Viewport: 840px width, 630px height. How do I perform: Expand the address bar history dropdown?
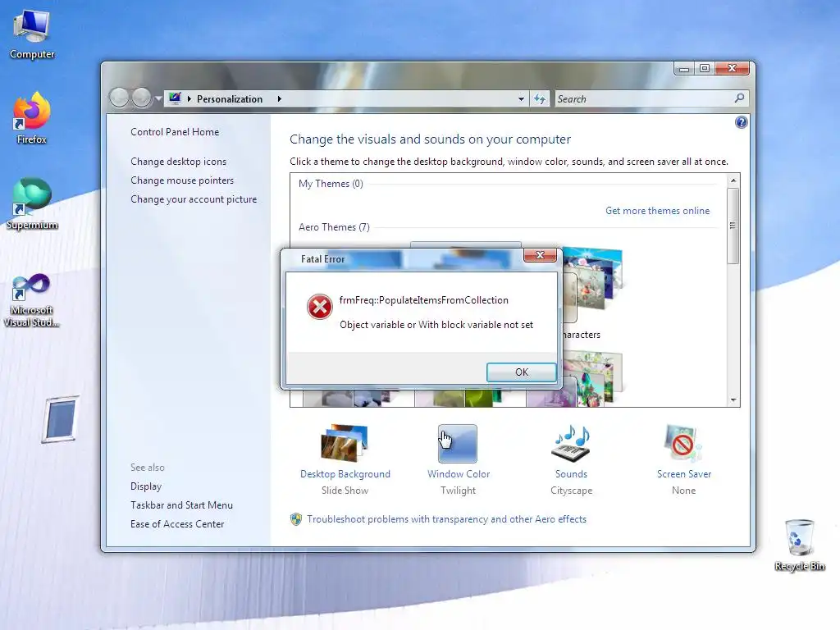point(521,98)
